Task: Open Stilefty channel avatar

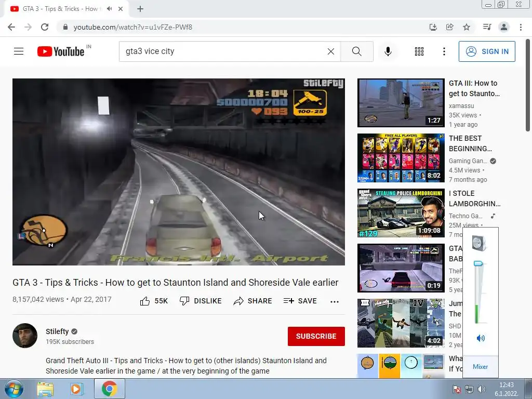Action: [25, 336]
